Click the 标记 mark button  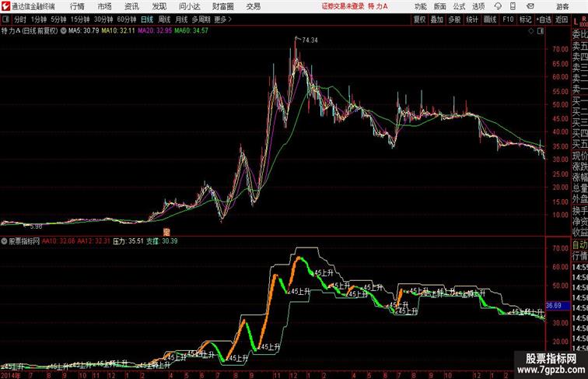click(x=525, y=19)
